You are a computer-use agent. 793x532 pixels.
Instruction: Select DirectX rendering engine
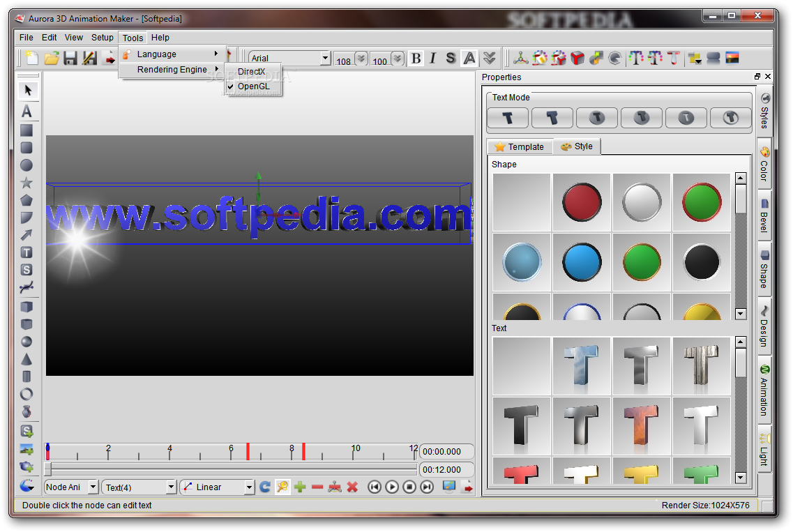[253, 71]
